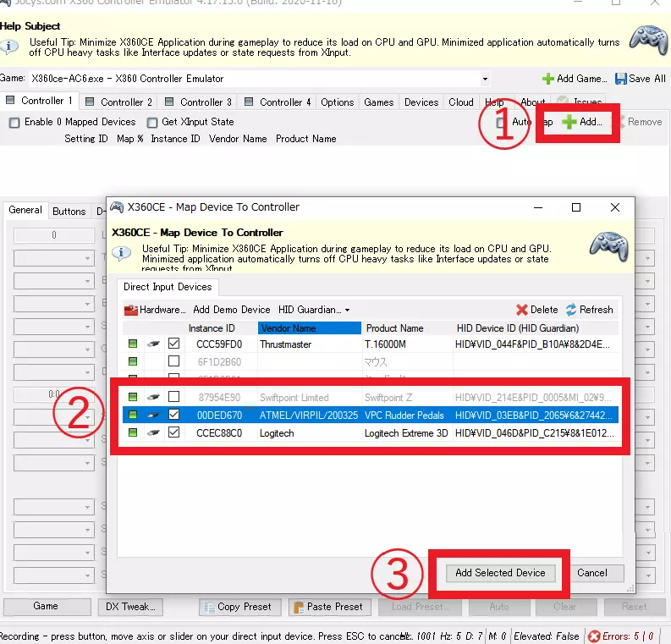Sort by Product Name column header in dialog
Screen dimensions: 671x644
pyautogui.click(x=395, y=328)
